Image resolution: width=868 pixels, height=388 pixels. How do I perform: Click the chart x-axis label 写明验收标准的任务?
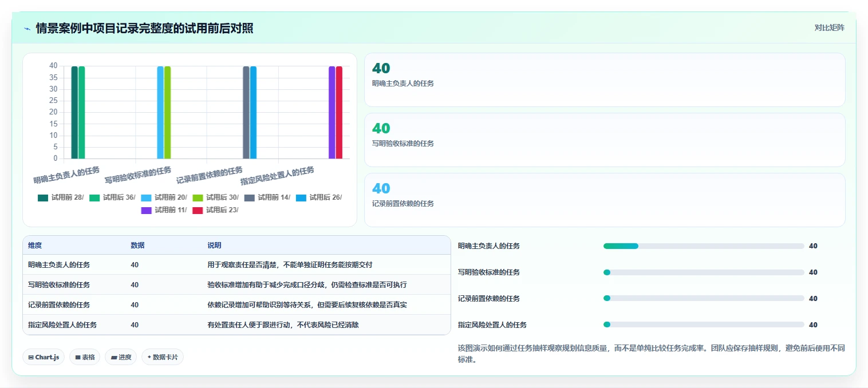pyautogui.click(x=138, y=175)
